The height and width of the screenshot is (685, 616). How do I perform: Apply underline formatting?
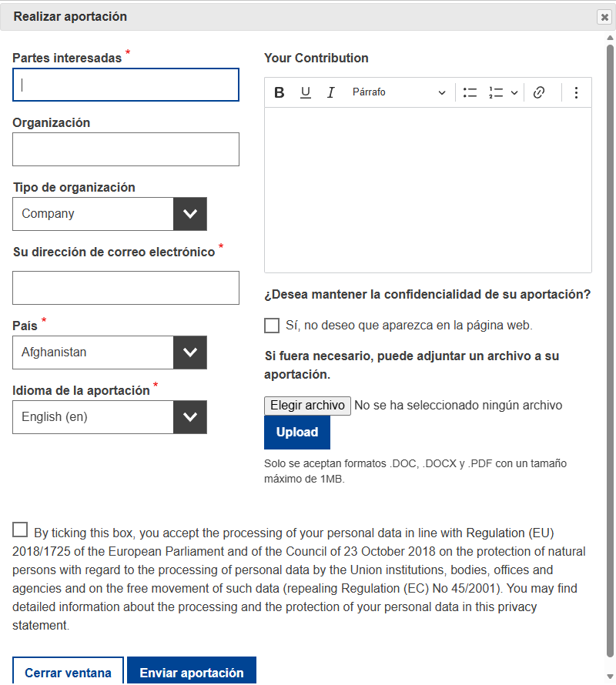click(x=306, y=92)
